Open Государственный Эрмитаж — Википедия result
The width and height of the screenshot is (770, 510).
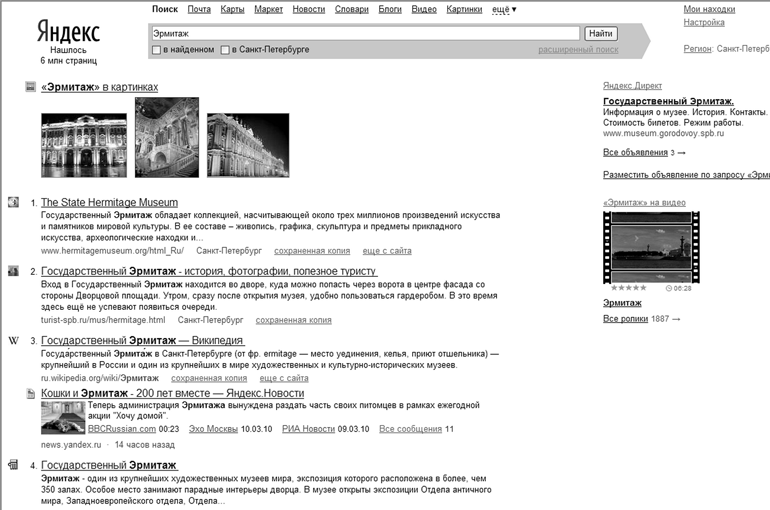(x=142, y=340)
